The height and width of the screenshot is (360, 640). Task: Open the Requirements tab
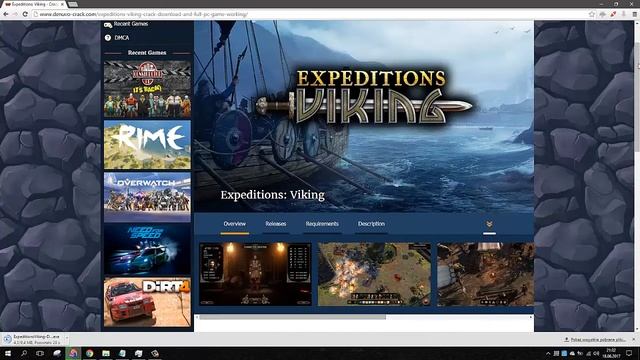coord(322,224)
